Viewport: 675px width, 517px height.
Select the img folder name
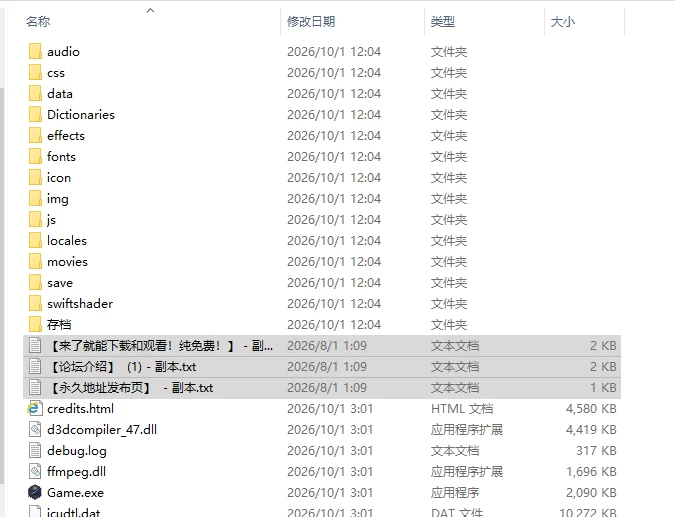click(x=58, y=199)
